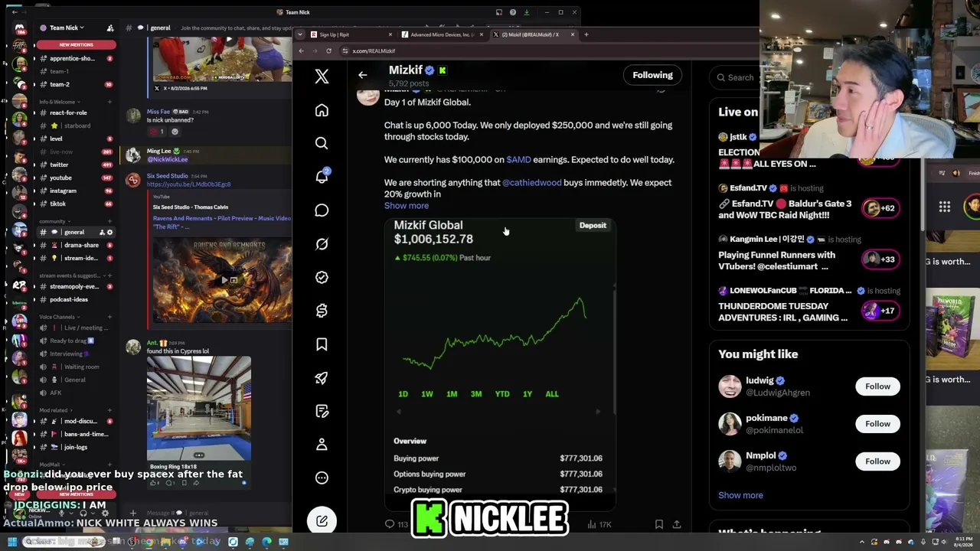Open Discord downloads arrow in title bar

point(528,12)
